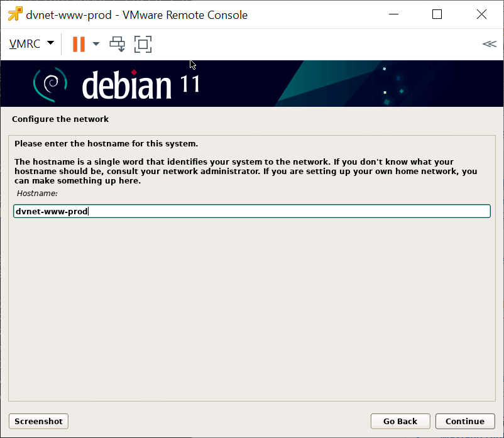Send Ctrl+Alt+Del to the VM
504x438 pixels.
point(118,44)
